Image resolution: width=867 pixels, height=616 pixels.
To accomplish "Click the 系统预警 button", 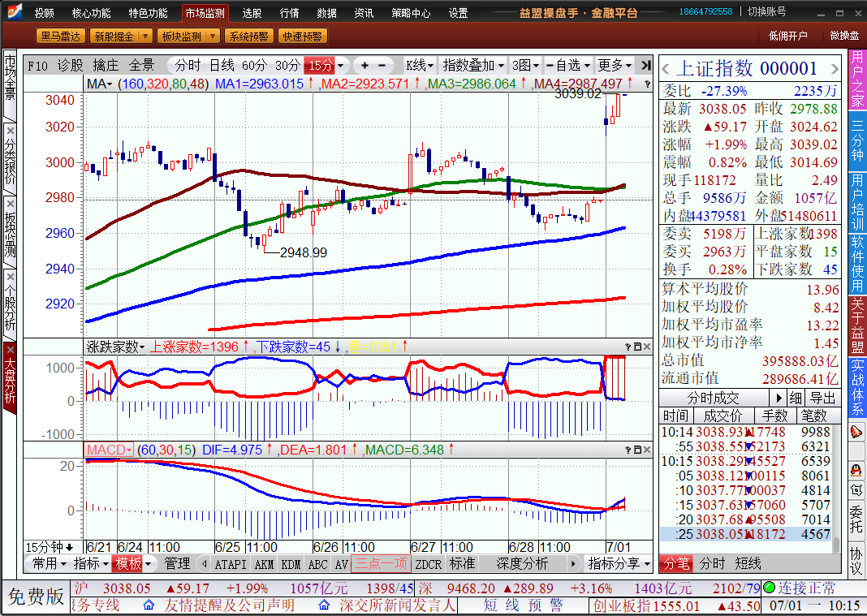I will [x=248, y=37].
